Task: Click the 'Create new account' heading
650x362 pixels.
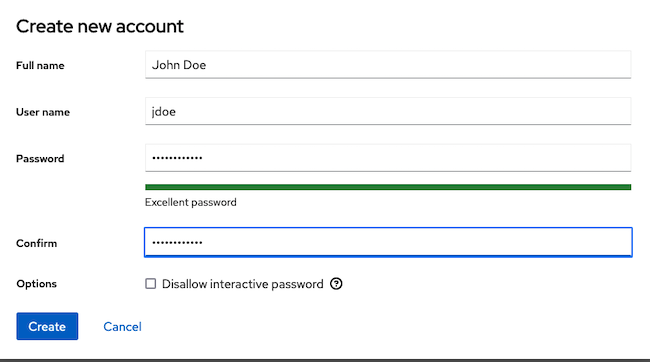Action: click(x=100, y=26)
